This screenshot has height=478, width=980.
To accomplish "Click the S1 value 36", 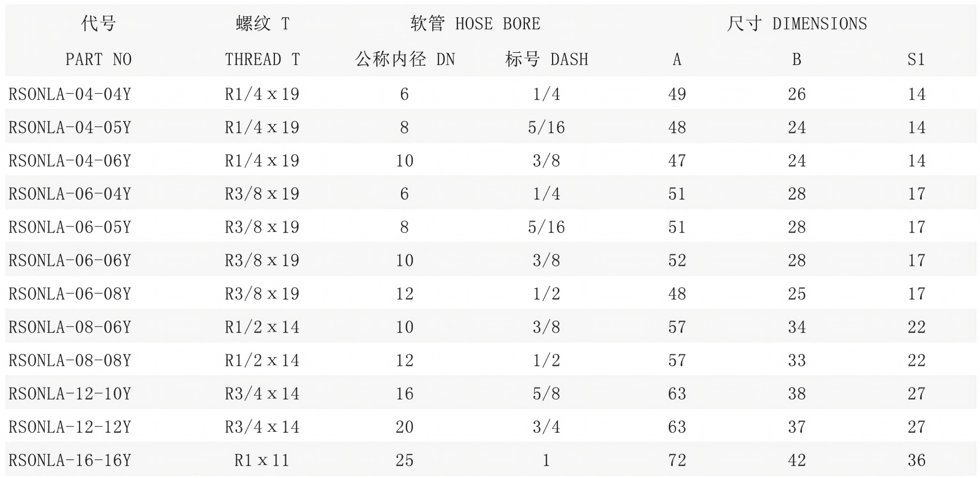I will [916, 461].
